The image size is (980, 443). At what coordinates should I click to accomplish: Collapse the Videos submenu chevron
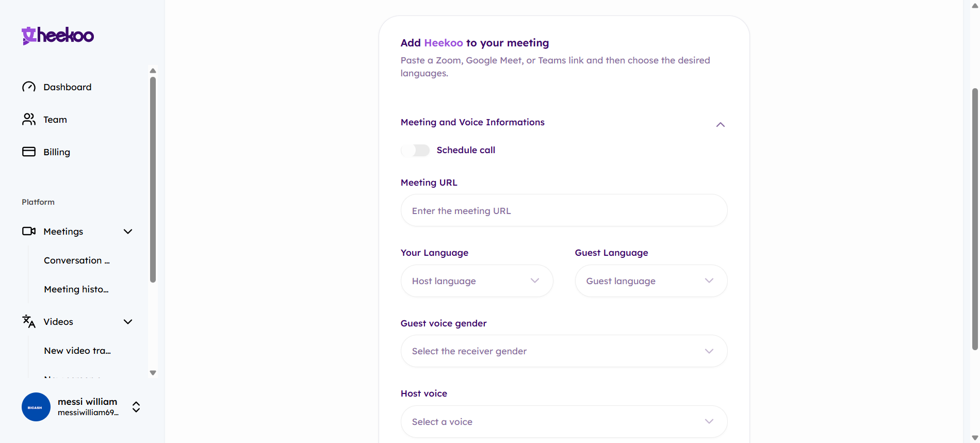click(x=128, y=322)
